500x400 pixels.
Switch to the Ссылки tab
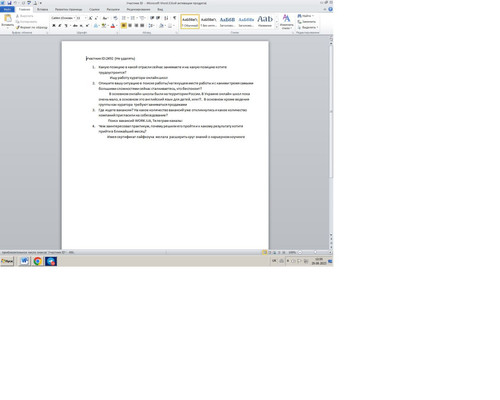point(94,9)
